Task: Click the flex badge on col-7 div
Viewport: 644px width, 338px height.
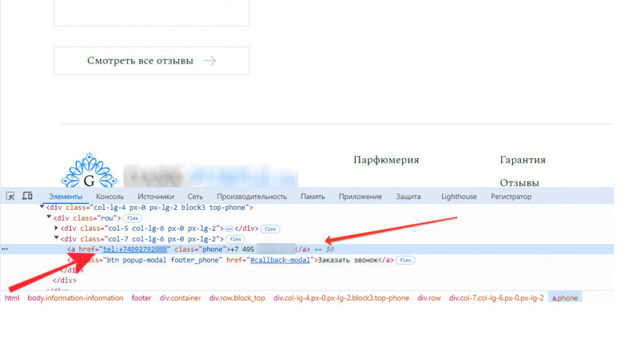Action: (x=235, y=239)
